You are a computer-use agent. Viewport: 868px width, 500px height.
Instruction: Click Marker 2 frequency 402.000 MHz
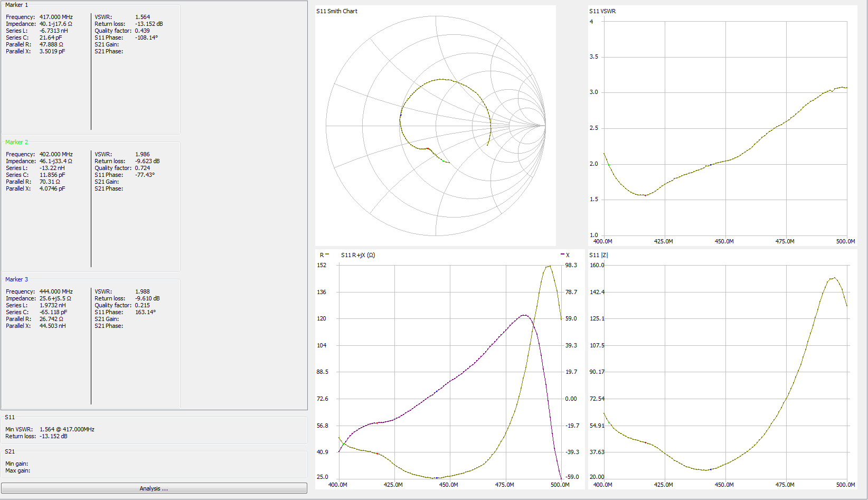[56, 154]
